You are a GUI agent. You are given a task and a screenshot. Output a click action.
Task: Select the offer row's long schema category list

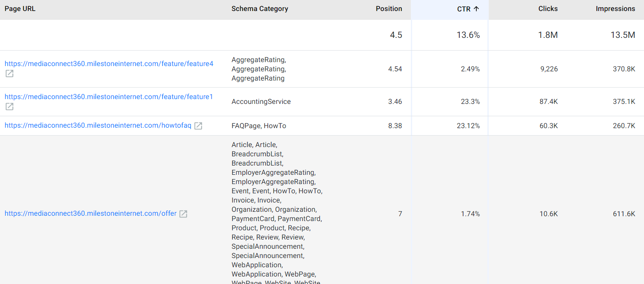(x=277, y=213)
